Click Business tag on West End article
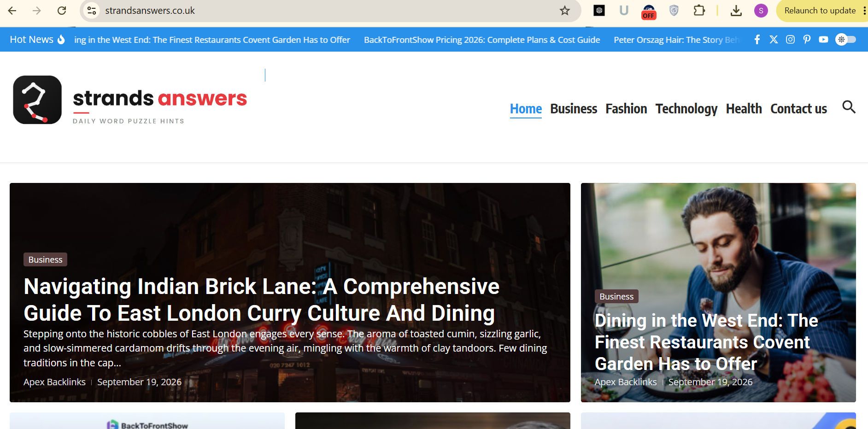Image resolution: width=868 pixels, height=429 pixels. pos(616,296)
